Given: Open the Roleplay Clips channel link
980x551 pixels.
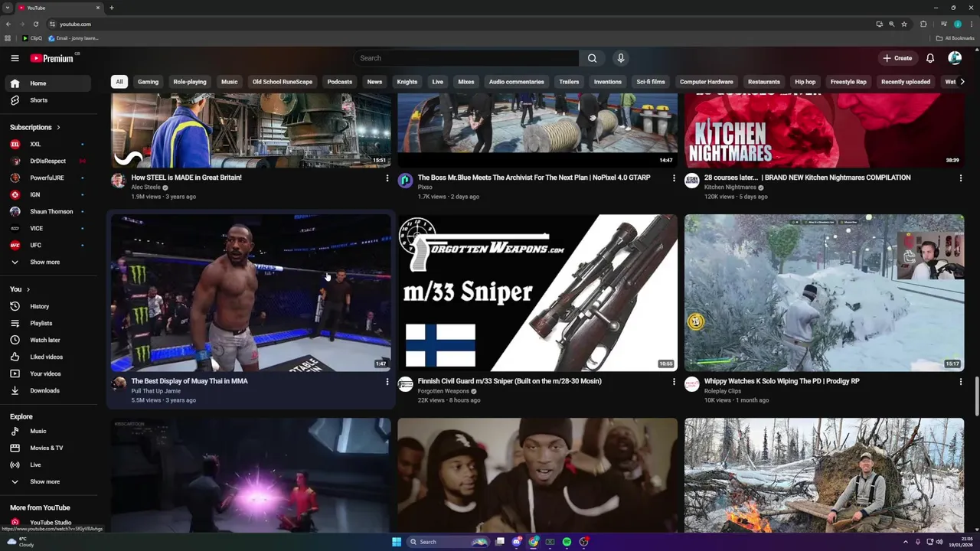Looking at the screenshot, I should click(x=723, y=391).
